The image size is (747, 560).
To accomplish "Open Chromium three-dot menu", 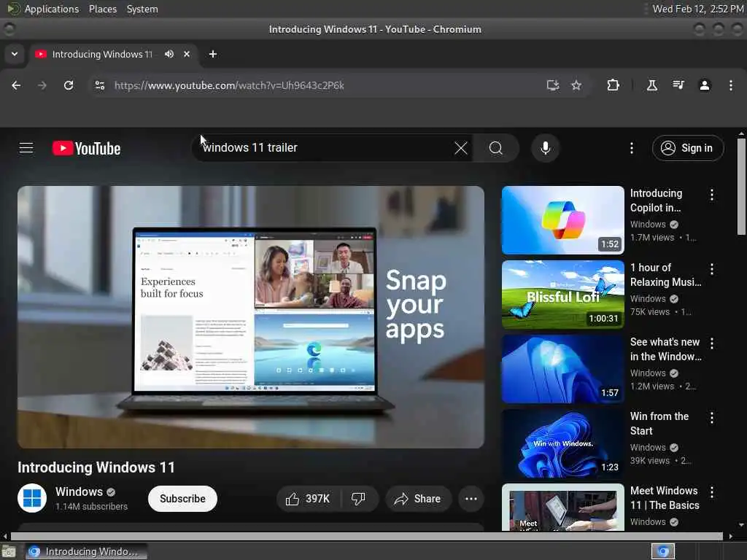I will coord(731,85).
